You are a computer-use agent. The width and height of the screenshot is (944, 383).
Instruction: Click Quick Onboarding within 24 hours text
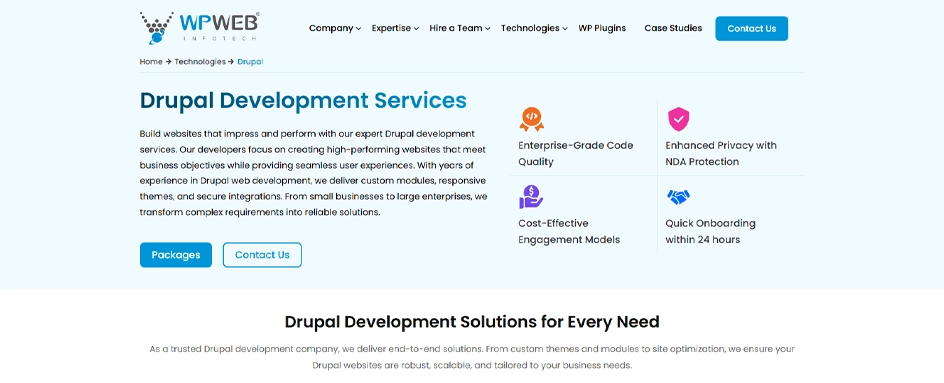(x=710, y=231)
